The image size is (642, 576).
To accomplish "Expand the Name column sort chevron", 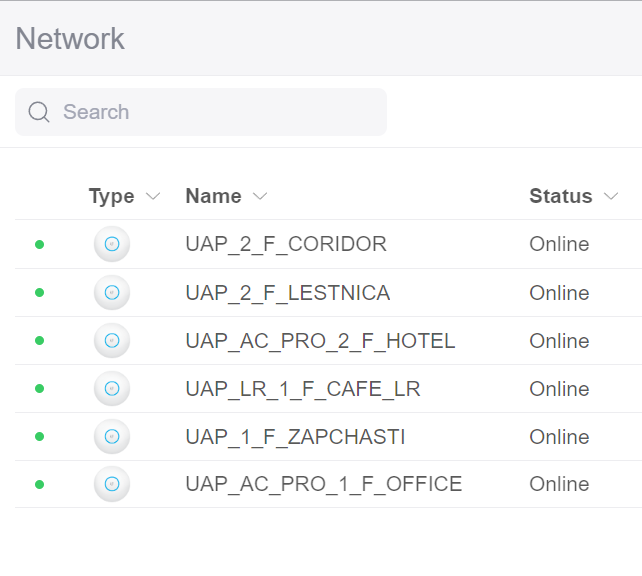I will click(x=260, y=197).
